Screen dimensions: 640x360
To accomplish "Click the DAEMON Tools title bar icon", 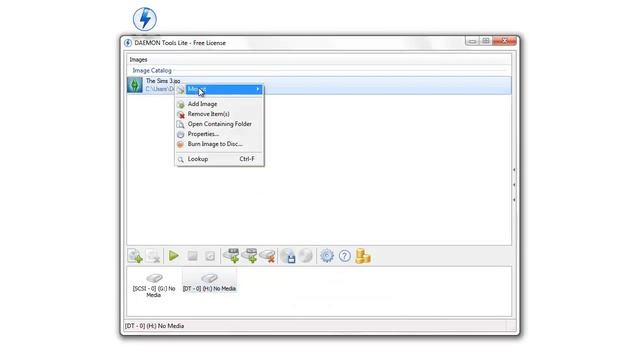I will click(x=128, y=43).
